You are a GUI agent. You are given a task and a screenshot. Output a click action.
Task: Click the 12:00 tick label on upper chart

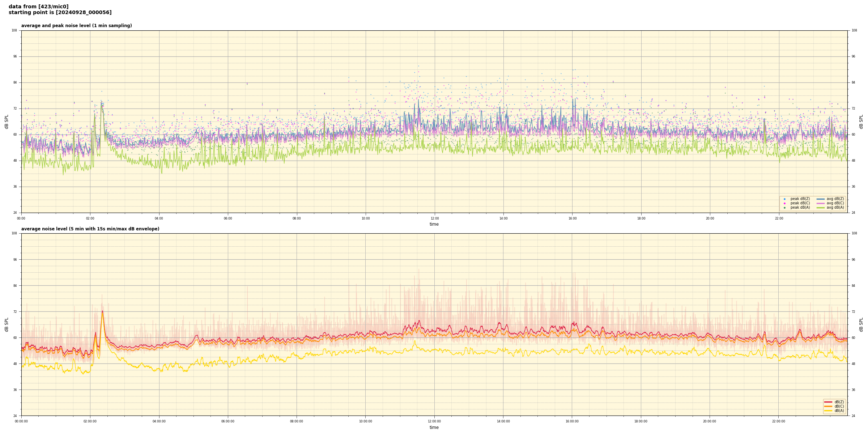pyautogui.click(x=434, y=218)
